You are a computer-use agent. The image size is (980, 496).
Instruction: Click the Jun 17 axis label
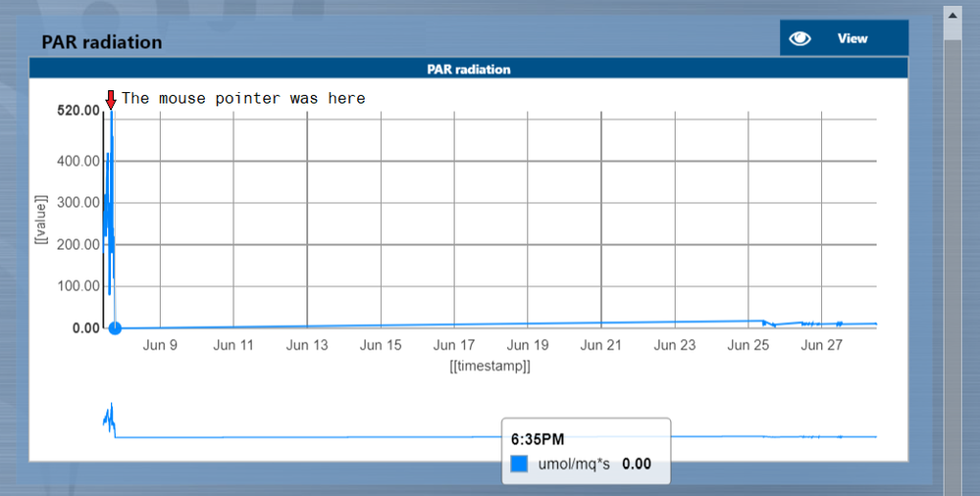click(454, 345)
